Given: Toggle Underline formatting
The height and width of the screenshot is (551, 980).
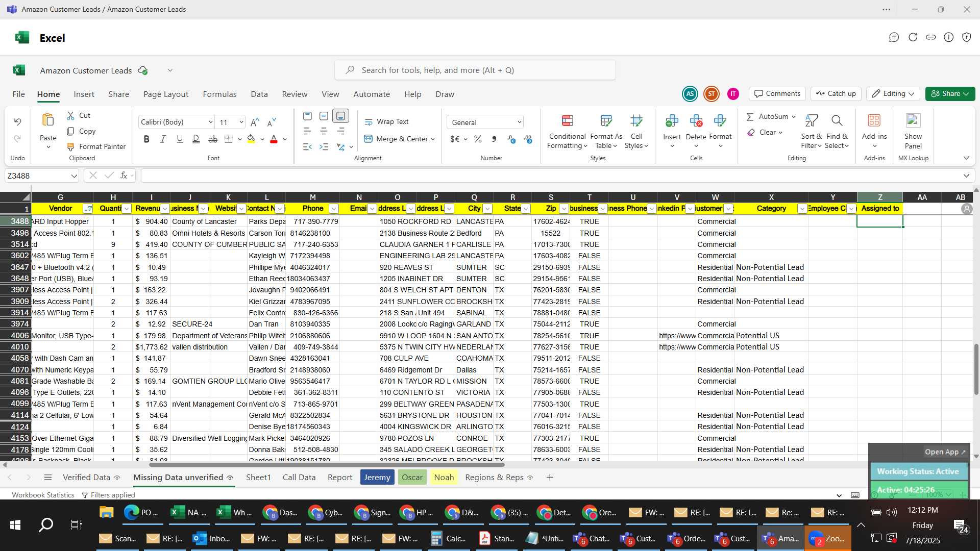Looking at the screenshot, I should coord(180,139).
